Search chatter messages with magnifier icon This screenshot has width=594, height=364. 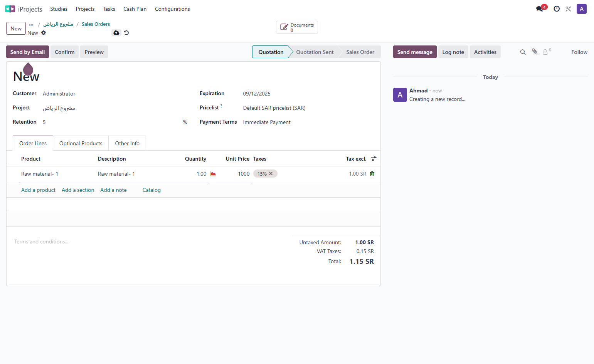pyautogui.click(x=523, y=52)
